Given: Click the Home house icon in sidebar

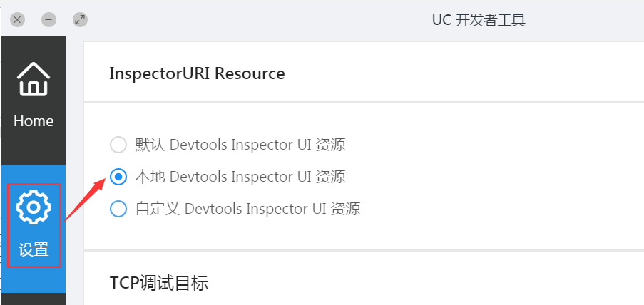Looking at the screenshot, I should pos(34,79).
